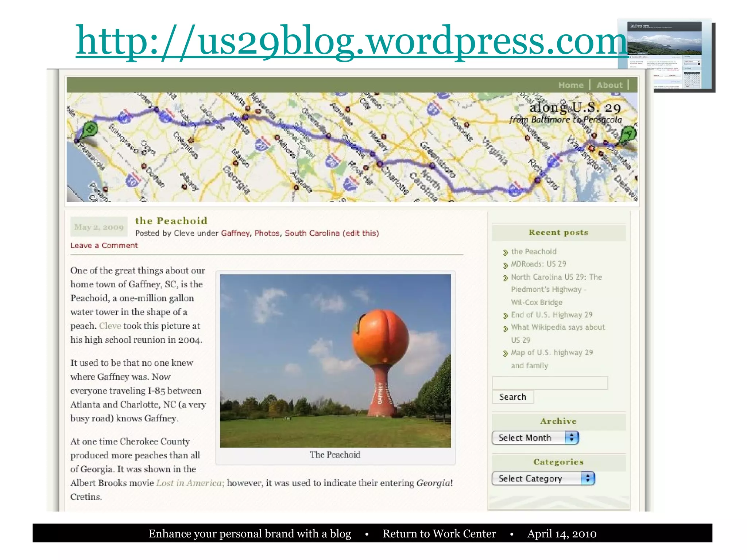Image resolution: width=747 pixels, height=560 pixels.
Task: Click the green A marker near Baltimore
Action: point(628,134)
